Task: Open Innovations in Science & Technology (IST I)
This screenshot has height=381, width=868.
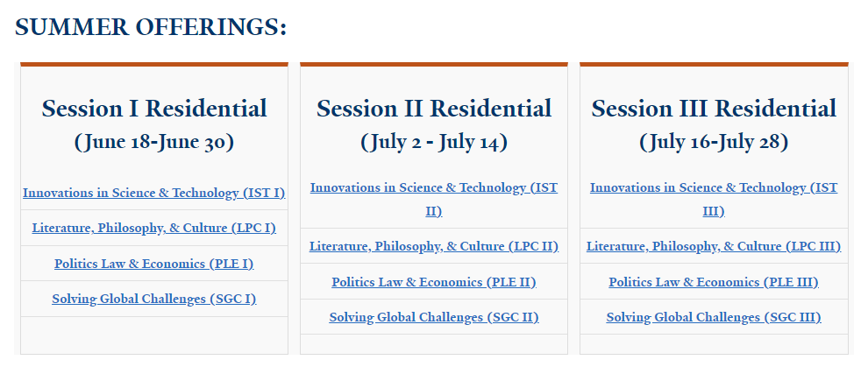Action: pos(153,193)
